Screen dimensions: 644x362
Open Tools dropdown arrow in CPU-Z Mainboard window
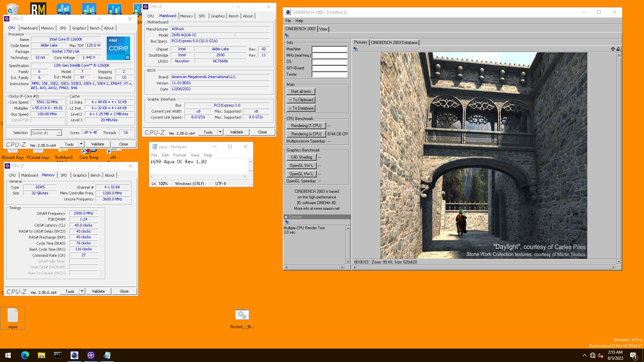(220, 132)
